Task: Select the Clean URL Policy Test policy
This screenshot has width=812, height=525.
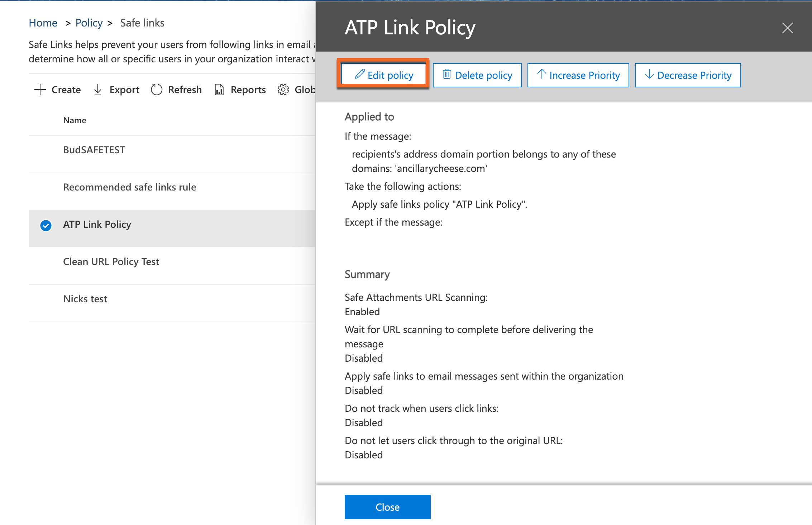Action: coord(111,261)
